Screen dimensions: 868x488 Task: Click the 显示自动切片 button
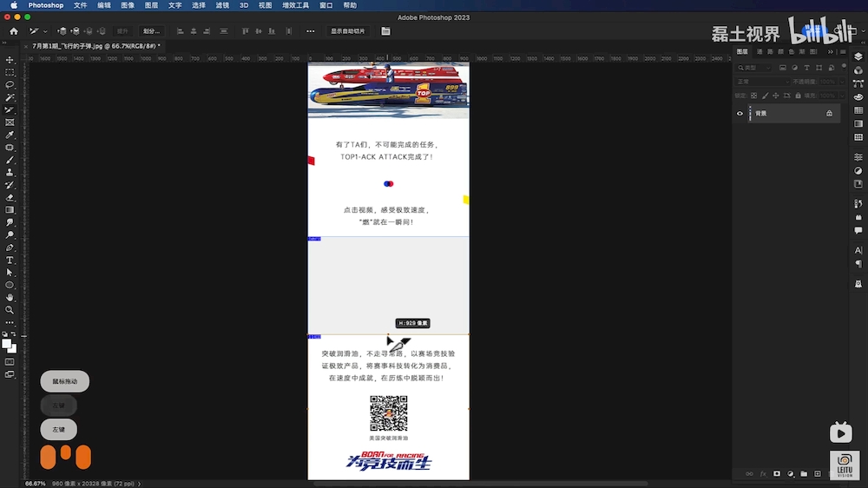pyautogui.click(x=348, y=31)
